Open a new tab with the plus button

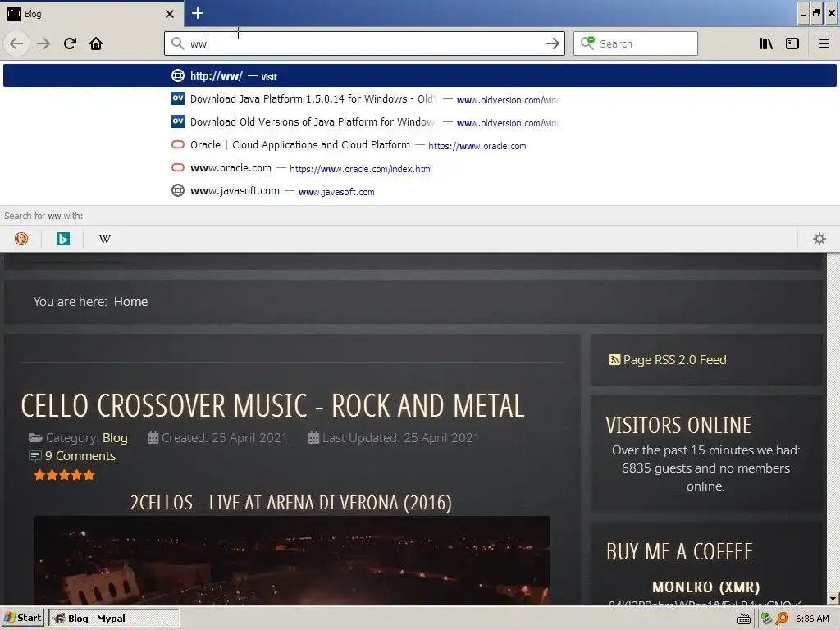coord(198,13)
